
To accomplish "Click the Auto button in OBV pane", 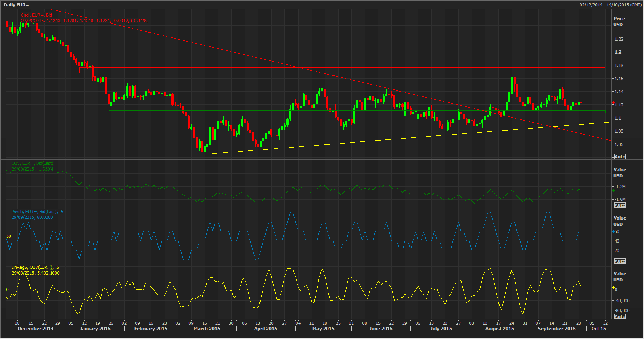I will [x=620, y=205].
